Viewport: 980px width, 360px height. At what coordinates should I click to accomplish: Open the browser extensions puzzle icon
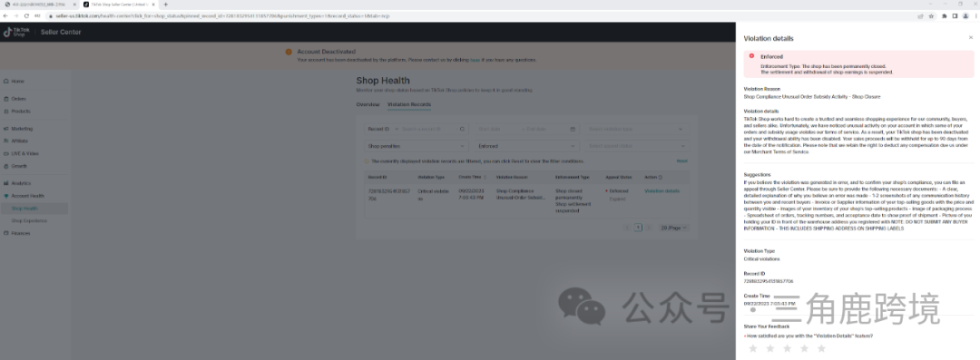point(945,15)
